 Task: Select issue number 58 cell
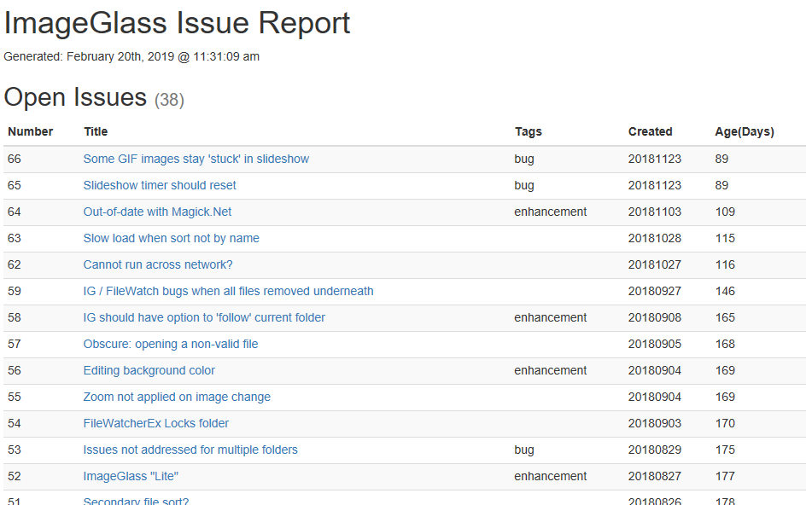tap(15, 317)
